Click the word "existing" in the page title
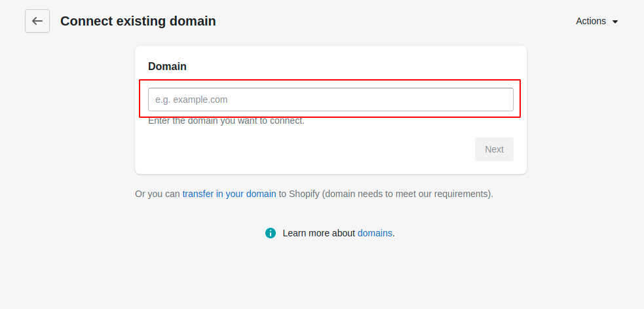Viewport: 644px width, 309px height. pos(142,21)
